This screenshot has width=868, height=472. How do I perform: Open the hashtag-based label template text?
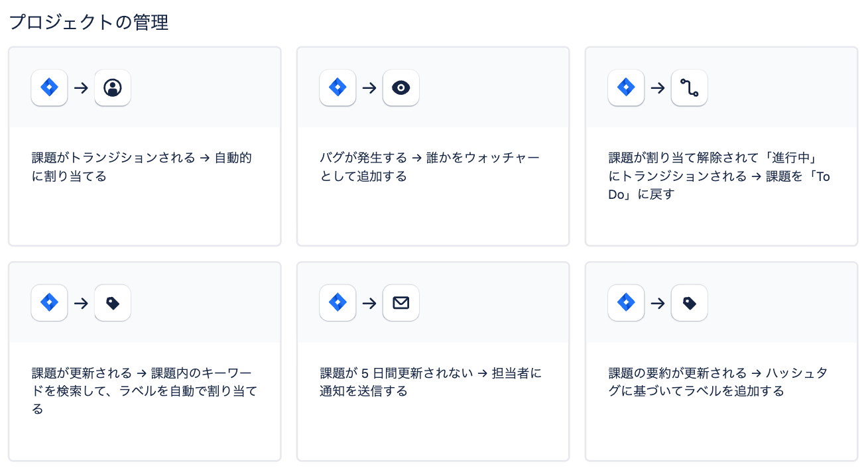click(717, 382)
